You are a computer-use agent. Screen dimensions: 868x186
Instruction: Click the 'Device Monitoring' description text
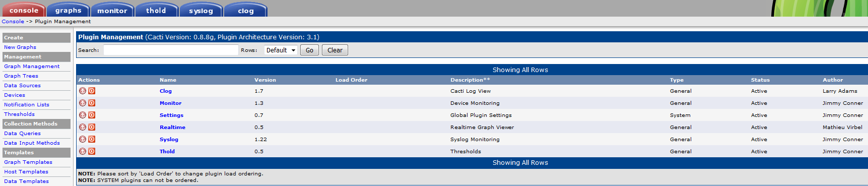(x=475, y=103)
